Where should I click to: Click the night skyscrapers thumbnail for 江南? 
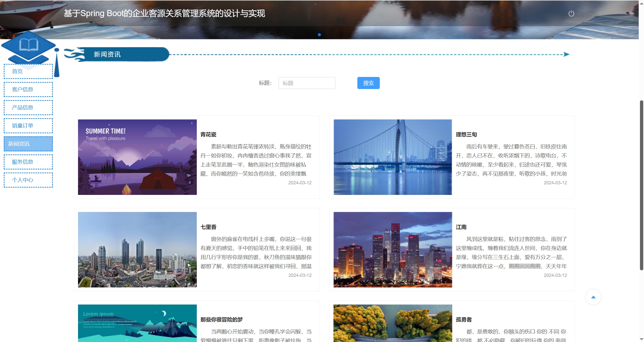[x=393, y=250]
